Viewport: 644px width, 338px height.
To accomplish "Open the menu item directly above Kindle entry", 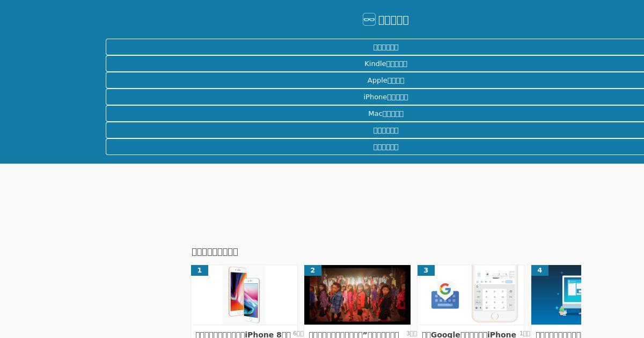I will coord(386,47).
